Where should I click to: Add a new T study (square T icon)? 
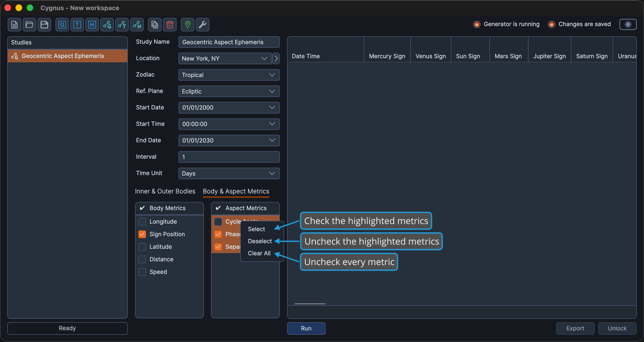tap(77, 25)
